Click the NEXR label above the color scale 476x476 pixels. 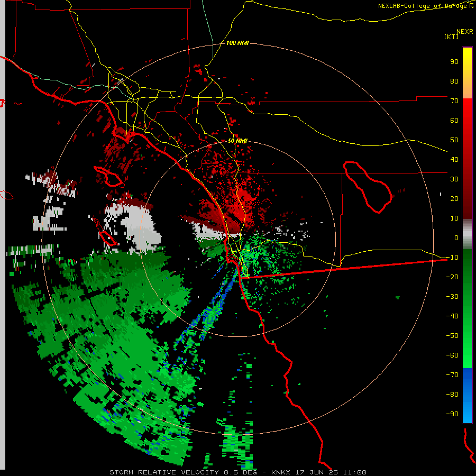pyautogui.click(x=465, y=32)
